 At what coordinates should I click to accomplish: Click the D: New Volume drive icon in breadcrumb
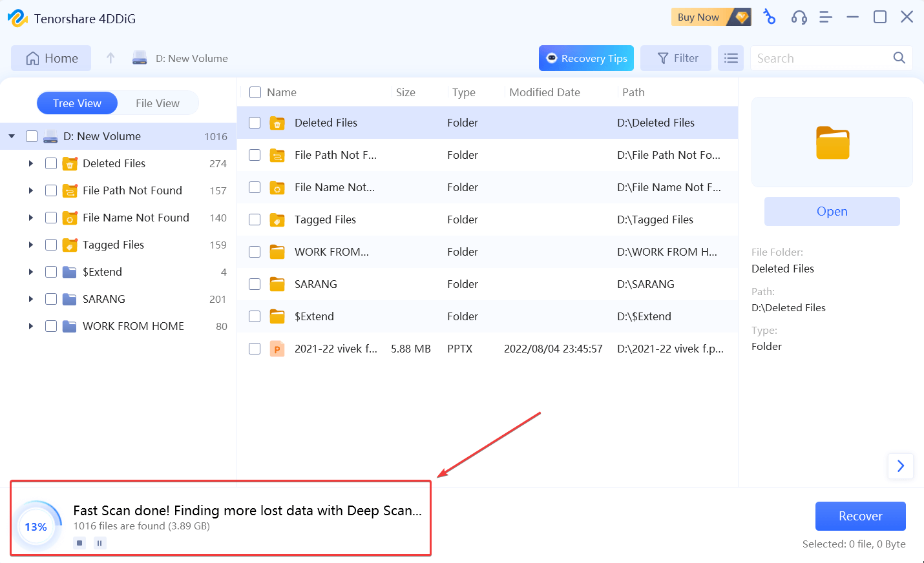pos(140,58)
